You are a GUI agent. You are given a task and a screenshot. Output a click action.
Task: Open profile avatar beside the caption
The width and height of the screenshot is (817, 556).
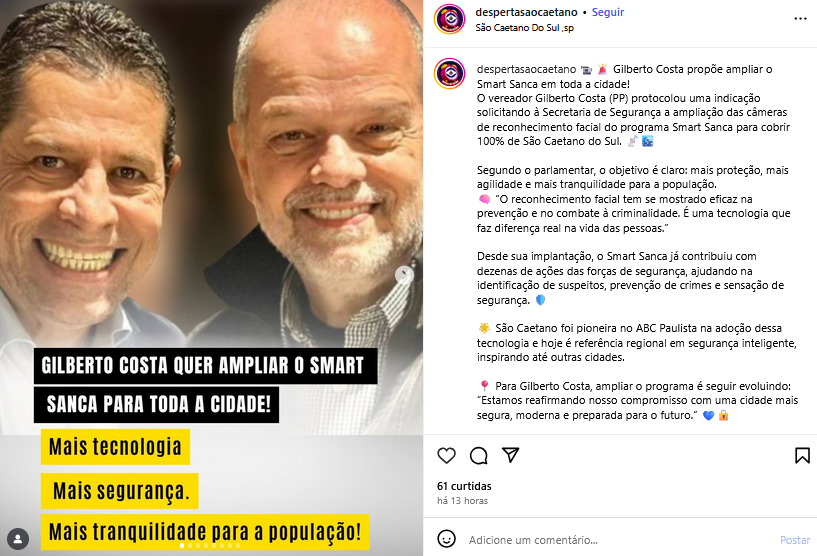point(450,73)
